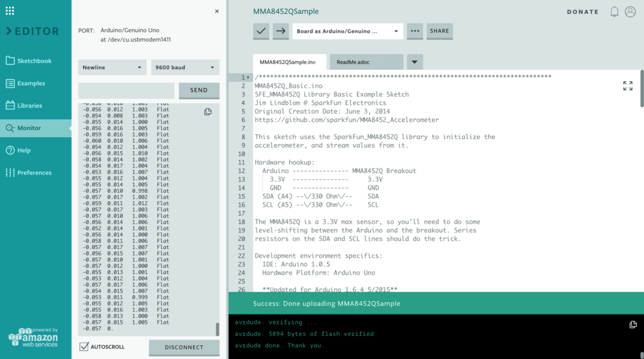
Task: Click 'Hardware hookup:' text on line 11
Action: pyautogui.click(x=284, y=162)
